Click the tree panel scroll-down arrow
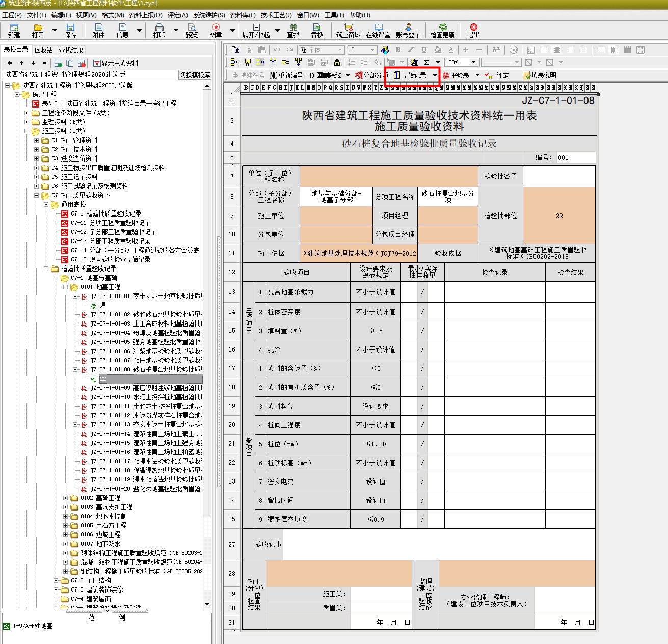The height and width of the screenshot is (644, 668). [207, 604]
